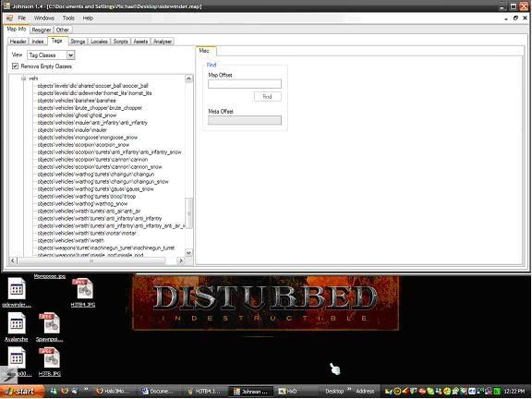This screenshot has width=532, height=399.
Task: Select the Index tab
Action: pos(38,41)
